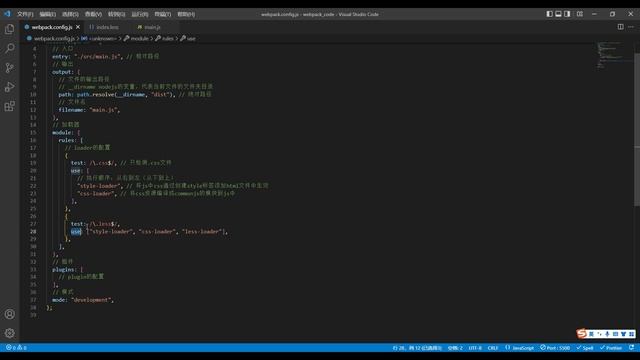640x360 pixels.
Task: Open the 运行(R) menu
Action: coord(140,14)
